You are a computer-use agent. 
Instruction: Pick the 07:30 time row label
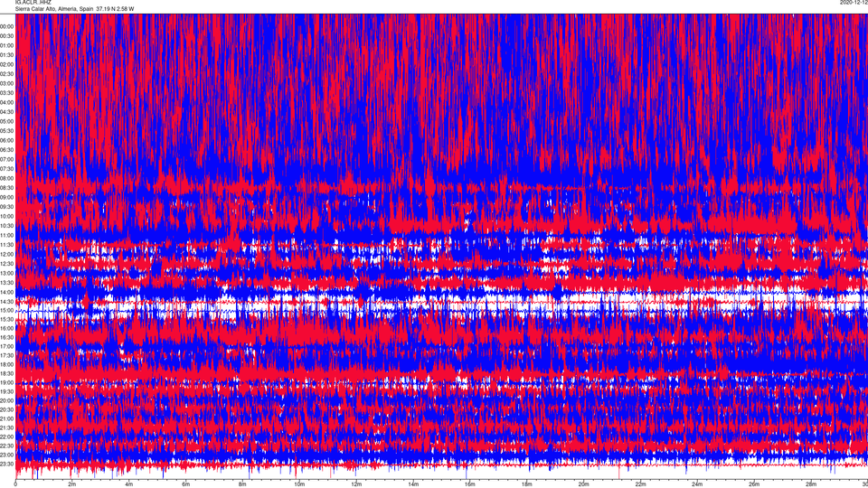pyautogui.click(x=7, y=169)
